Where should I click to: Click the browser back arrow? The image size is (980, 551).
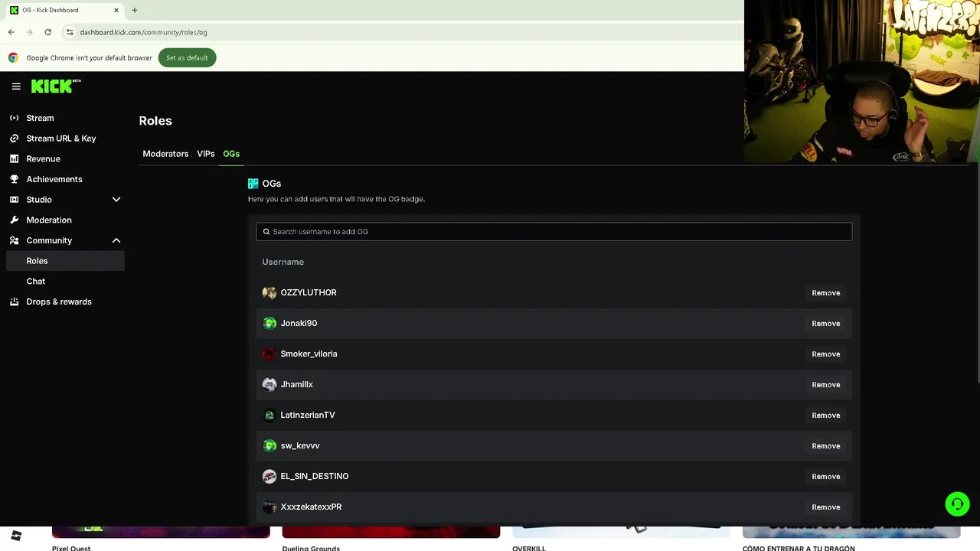tap(11, 32)
